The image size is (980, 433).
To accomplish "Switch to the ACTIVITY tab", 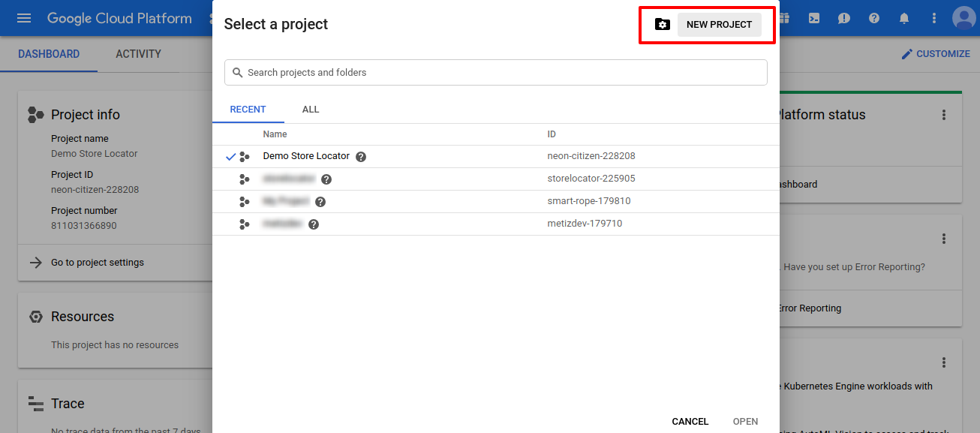I will [138, 54].
